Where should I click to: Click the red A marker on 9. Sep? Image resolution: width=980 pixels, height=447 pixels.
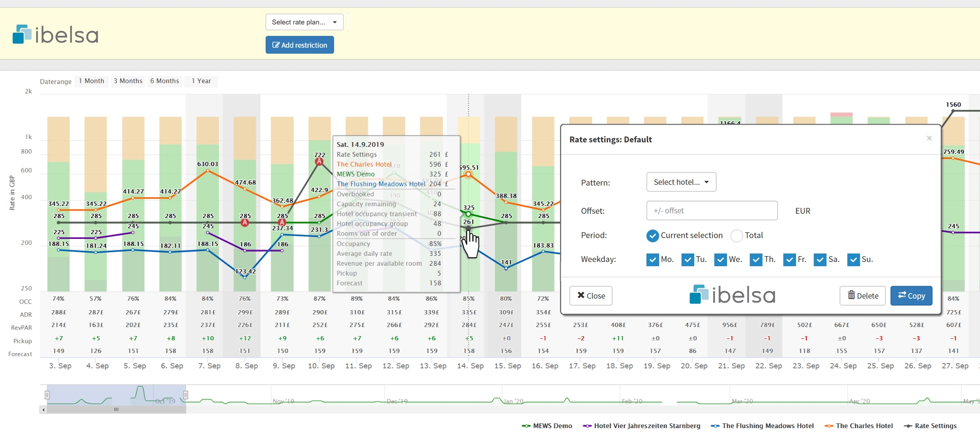click(282, 223)
